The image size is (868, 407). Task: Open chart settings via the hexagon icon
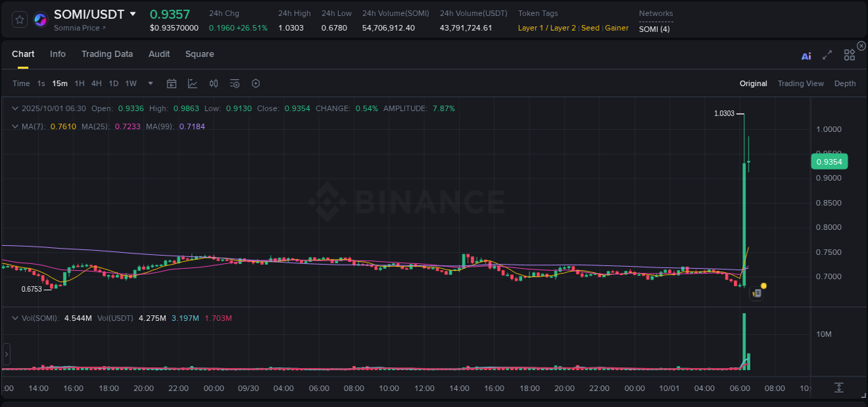coord(256,83)
